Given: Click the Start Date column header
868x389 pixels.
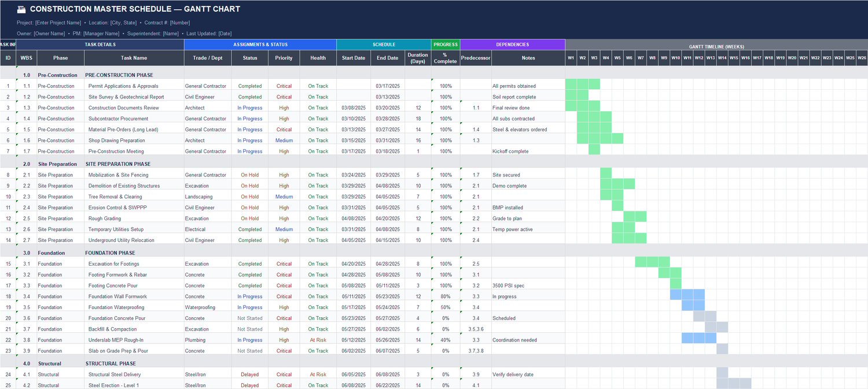Looking at the screenshot, I should (x=354, y=58).
